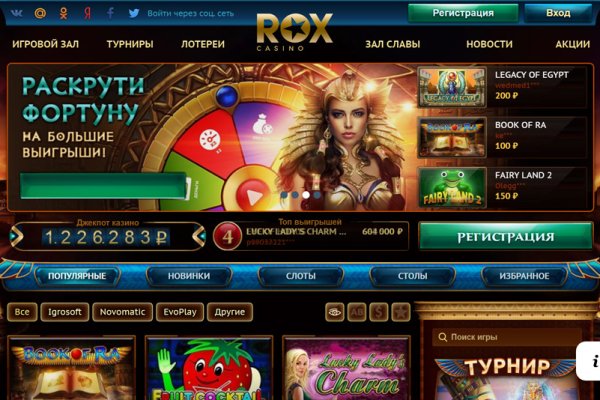The image size is (600, 400).
Task: Toggle the eye view filter icon
Action: [334, 312]
